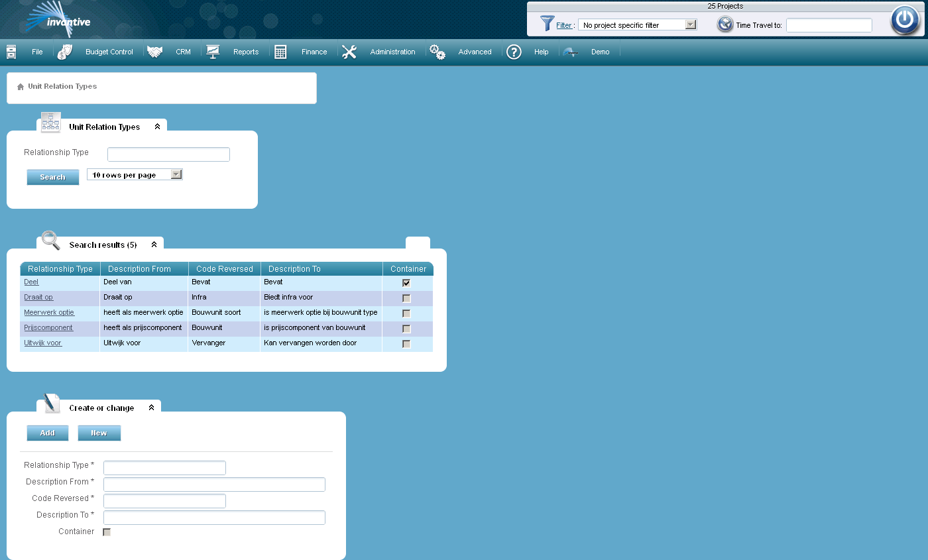Click the Description To * input field
This screenshot has width=928, height=560.
214,518
